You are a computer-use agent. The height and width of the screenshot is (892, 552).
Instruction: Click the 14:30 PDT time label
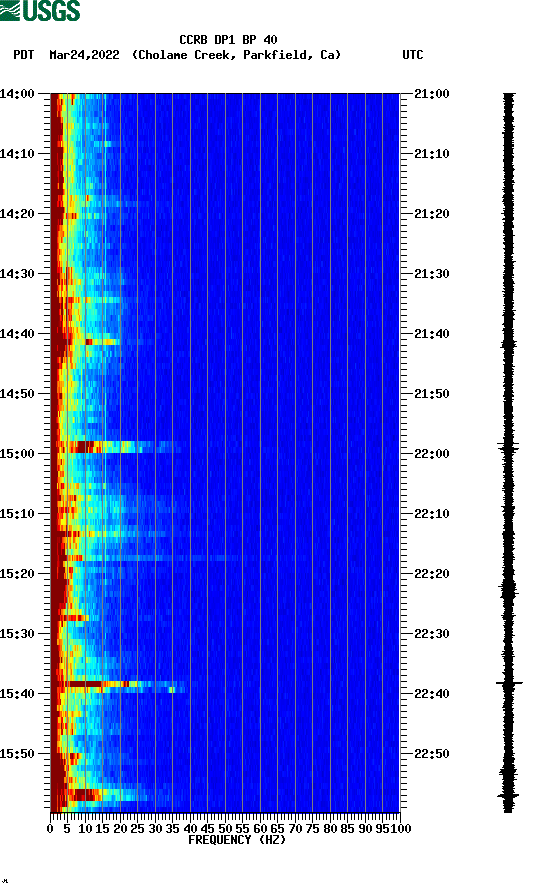[x=18, y=274]
